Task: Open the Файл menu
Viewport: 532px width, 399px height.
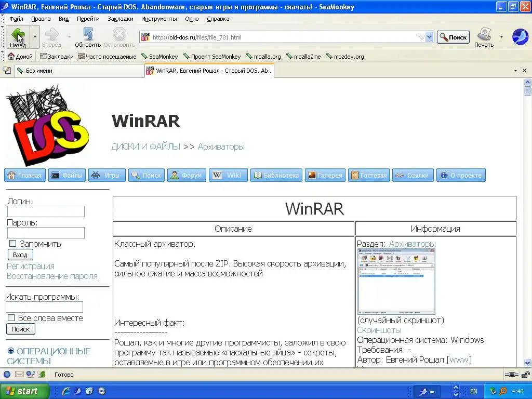Action: [16, 19]
